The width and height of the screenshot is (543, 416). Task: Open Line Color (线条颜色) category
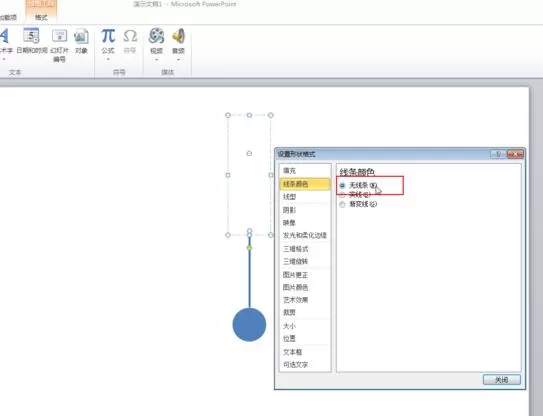[x=305, y=184]
